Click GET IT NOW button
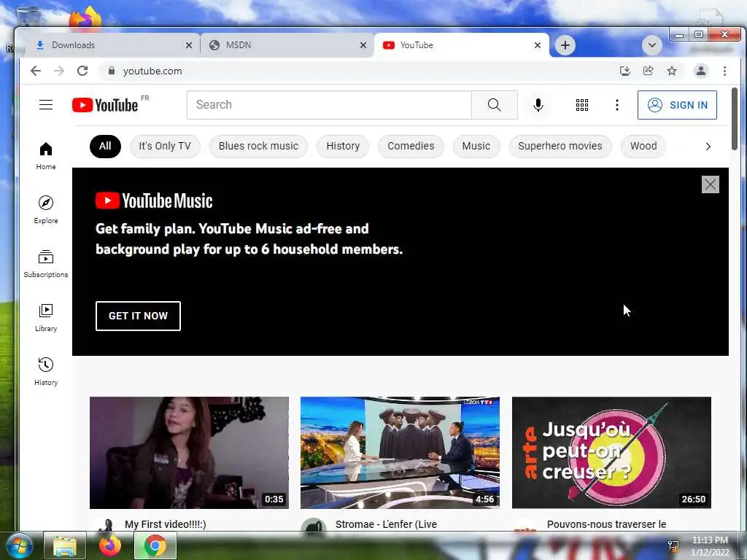747x560 pixels. (138, 316)
